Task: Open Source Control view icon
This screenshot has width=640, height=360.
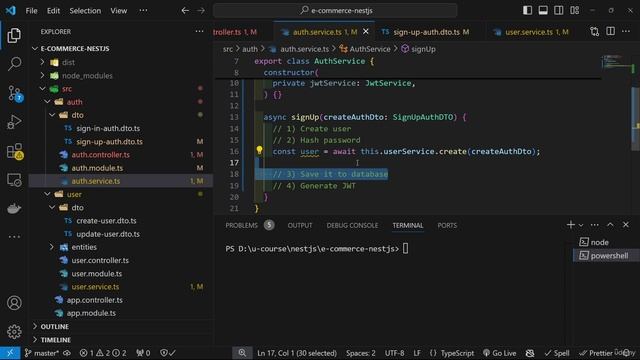Action: click(15, 93)
